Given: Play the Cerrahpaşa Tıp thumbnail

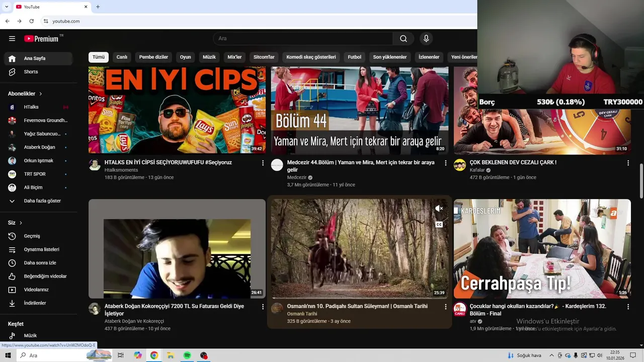Looking at the screenshot, I should [x=542, y=249].
